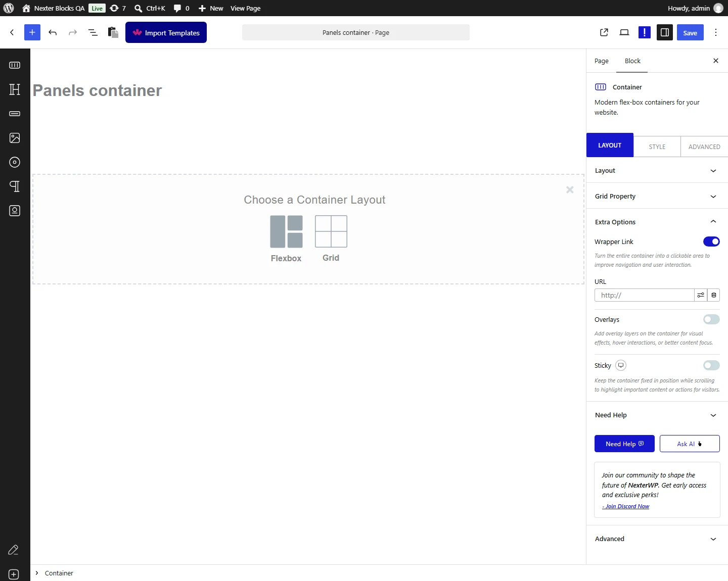Toggle the settings sidebar panel icon

click(665, 32)
